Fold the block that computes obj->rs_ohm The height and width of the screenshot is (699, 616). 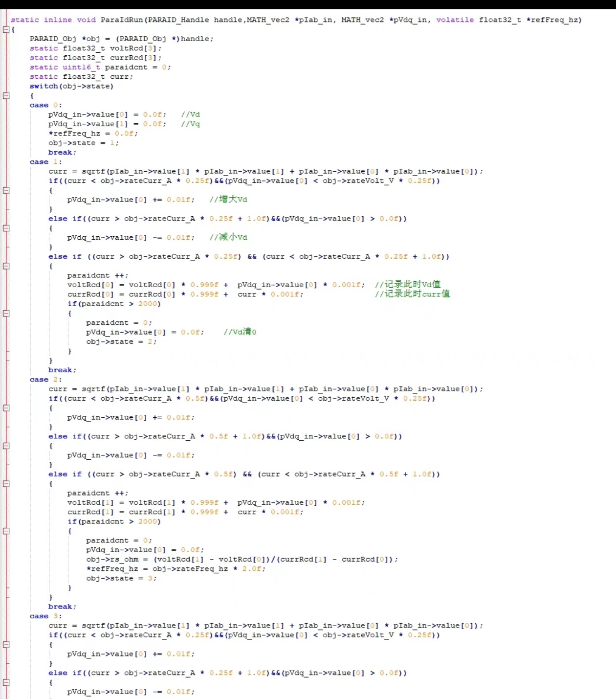coord(6,531)
